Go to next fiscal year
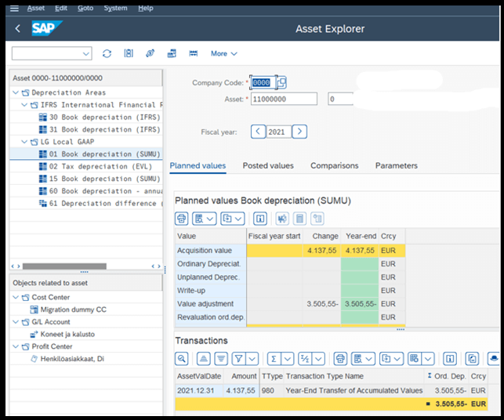Image resolution: width=504 pixels, height=420 pixels. (x=299, y=132)
